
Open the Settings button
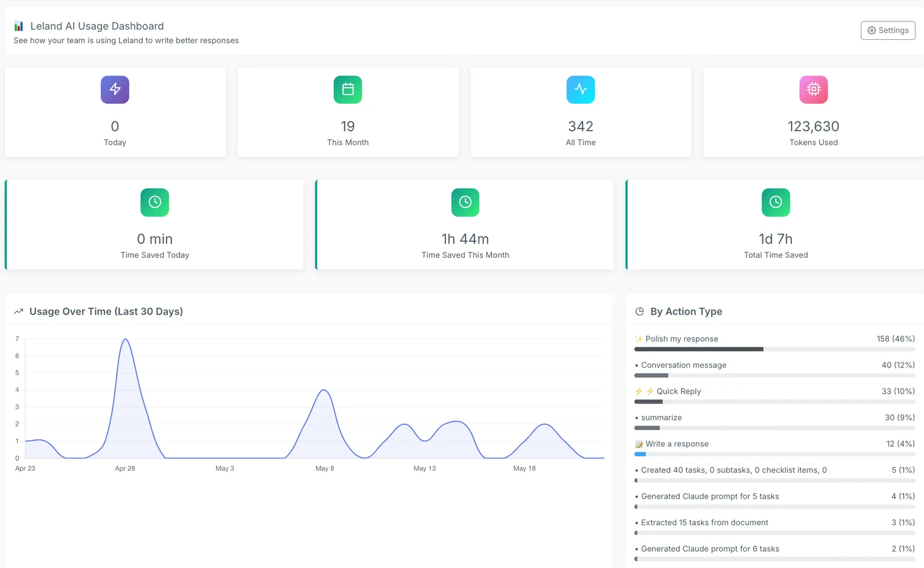point(888,31)
